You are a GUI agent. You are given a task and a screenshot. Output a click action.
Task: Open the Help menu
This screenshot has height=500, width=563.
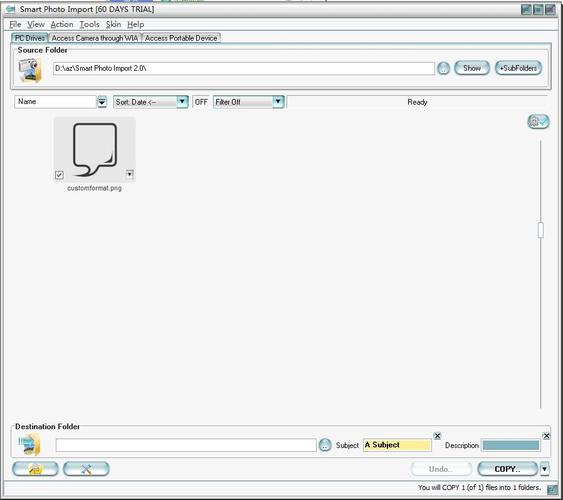(x=136, y=24)
